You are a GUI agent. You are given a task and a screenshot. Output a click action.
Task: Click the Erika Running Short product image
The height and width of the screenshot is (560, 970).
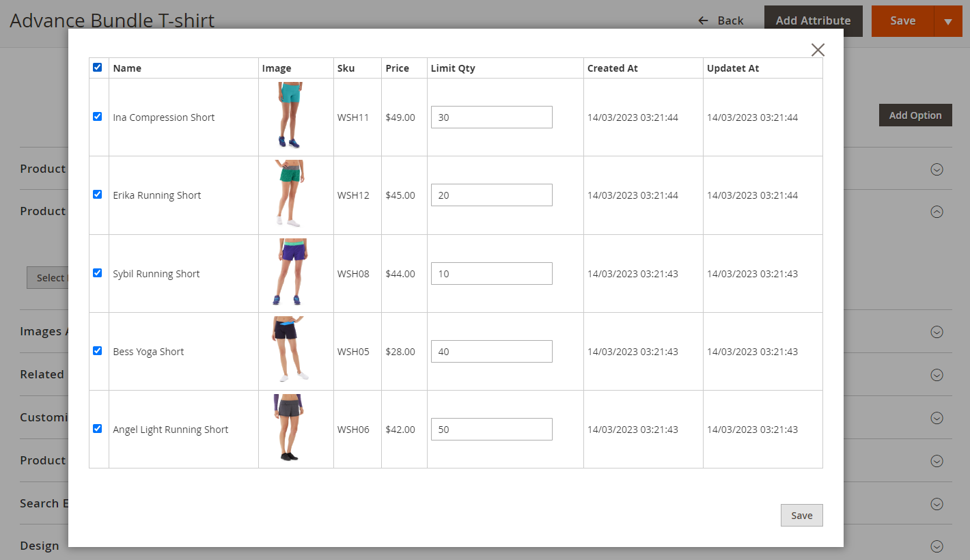point(290,194)
